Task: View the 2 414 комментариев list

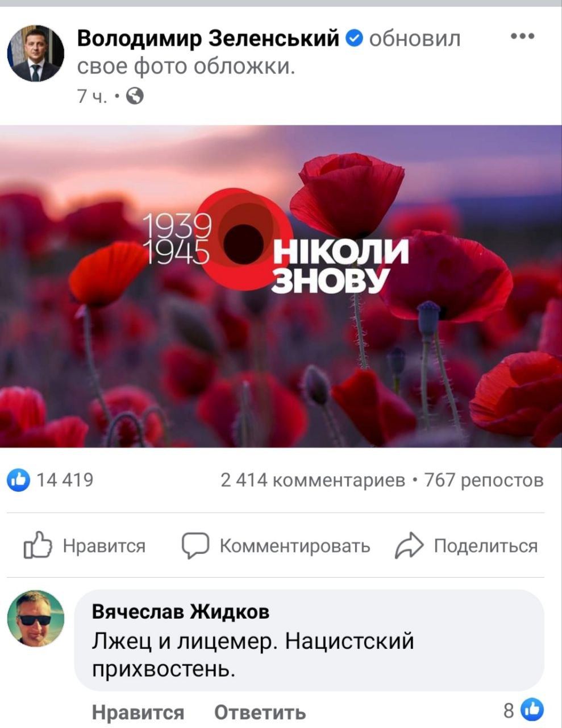Action: 313,481
